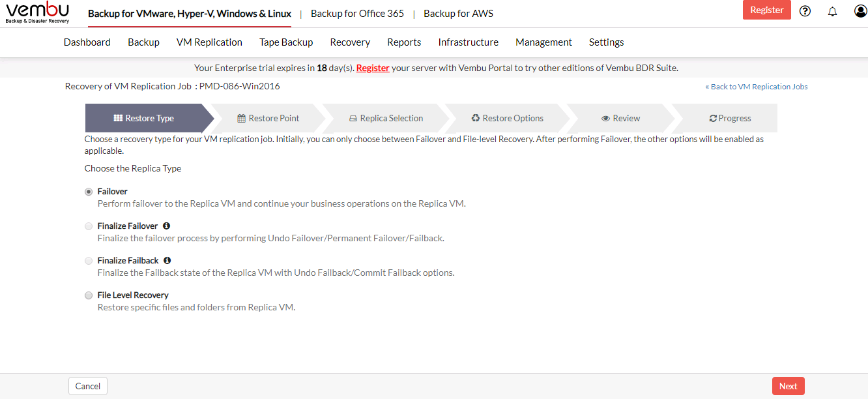This screenshot has width=868, height=401.
Task: Select Backup for VMware, Hyper-V, Windows & Linux tab
Action: point(190,13)
